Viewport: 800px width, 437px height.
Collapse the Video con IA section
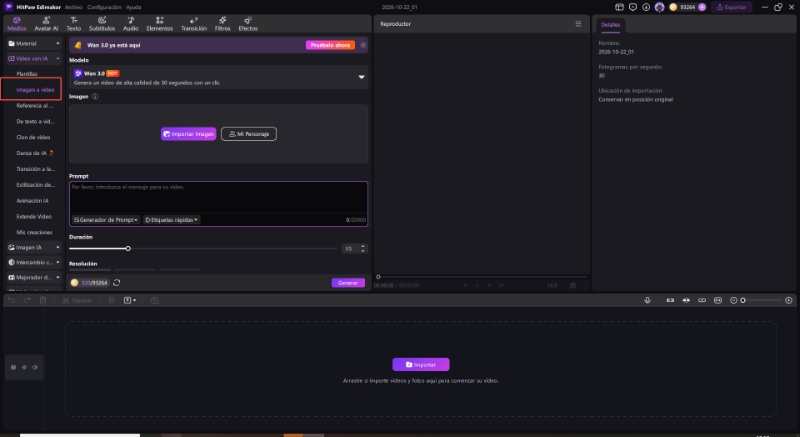tap(34, 59)
